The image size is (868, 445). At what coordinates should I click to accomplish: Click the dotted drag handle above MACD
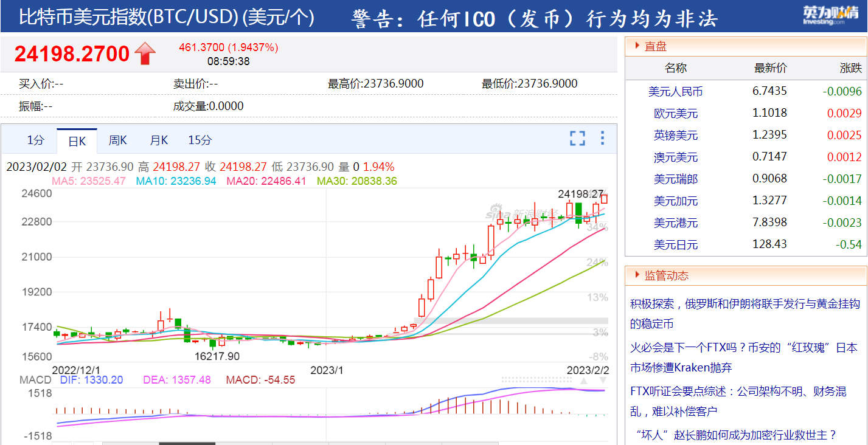(536, 379)
